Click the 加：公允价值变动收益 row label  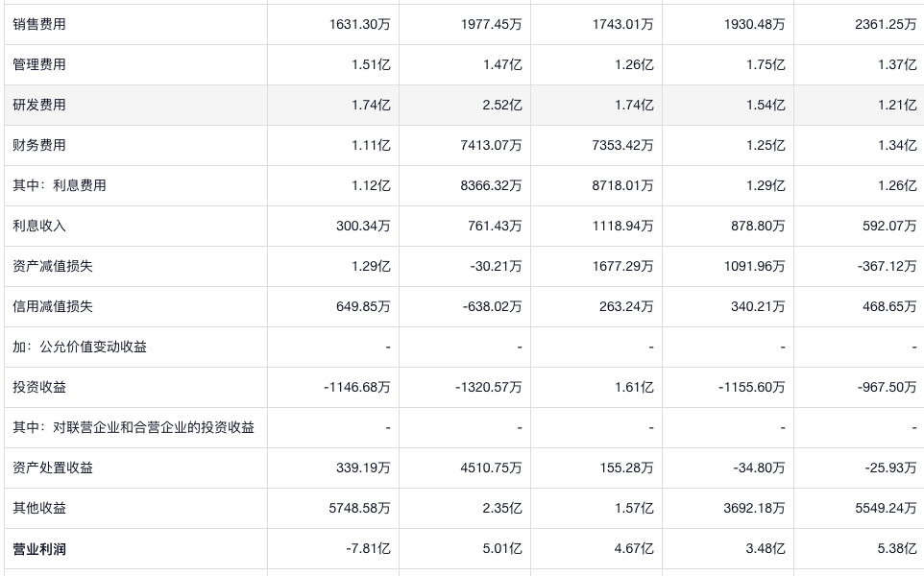point(80,347)
